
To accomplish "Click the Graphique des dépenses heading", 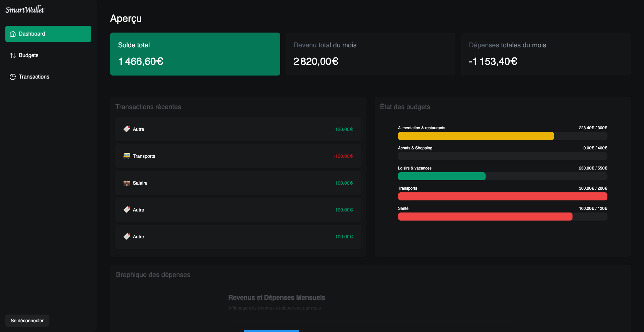I will [x=153, y=275].
